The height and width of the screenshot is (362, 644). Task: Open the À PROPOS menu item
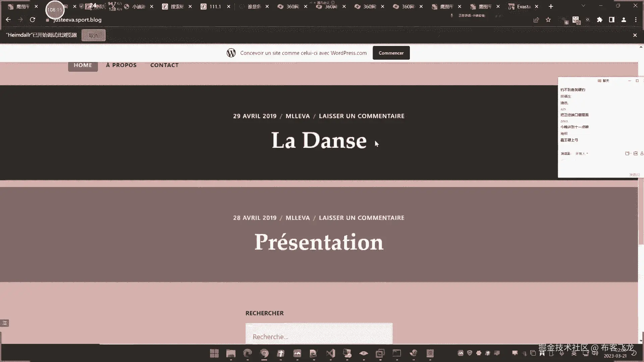(x=121, y=65)
